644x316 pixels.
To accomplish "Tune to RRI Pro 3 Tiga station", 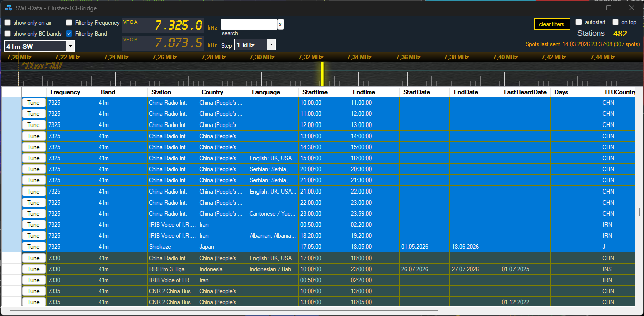I will click(x=34, y=269).
